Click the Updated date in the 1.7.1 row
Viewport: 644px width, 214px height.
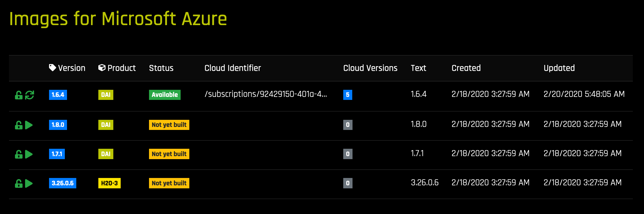tap(583, 153)
